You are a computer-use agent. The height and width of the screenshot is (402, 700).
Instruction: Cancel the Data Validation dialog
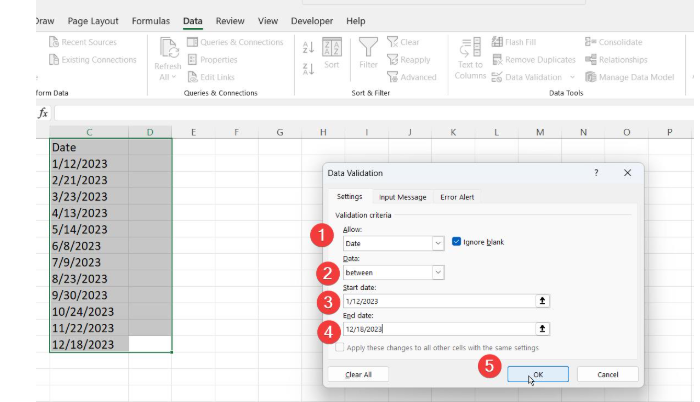[608, 374]
